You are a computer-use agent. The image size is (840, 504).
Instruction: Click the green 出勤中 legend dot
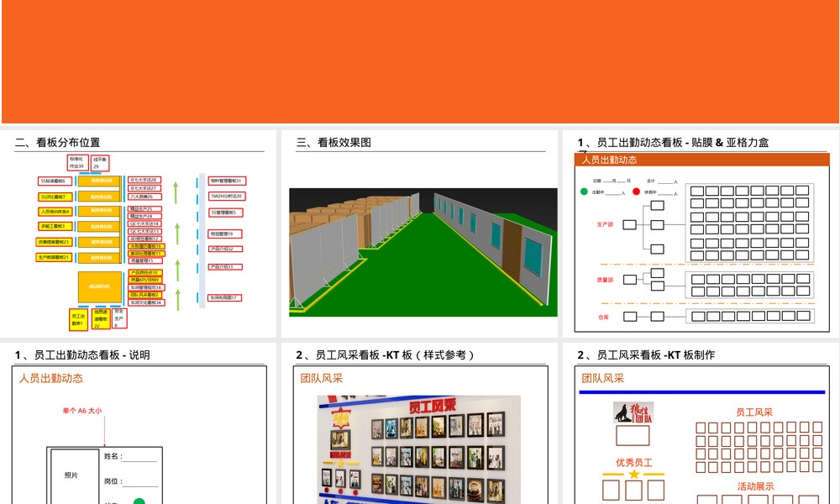[x=584, y=192]
